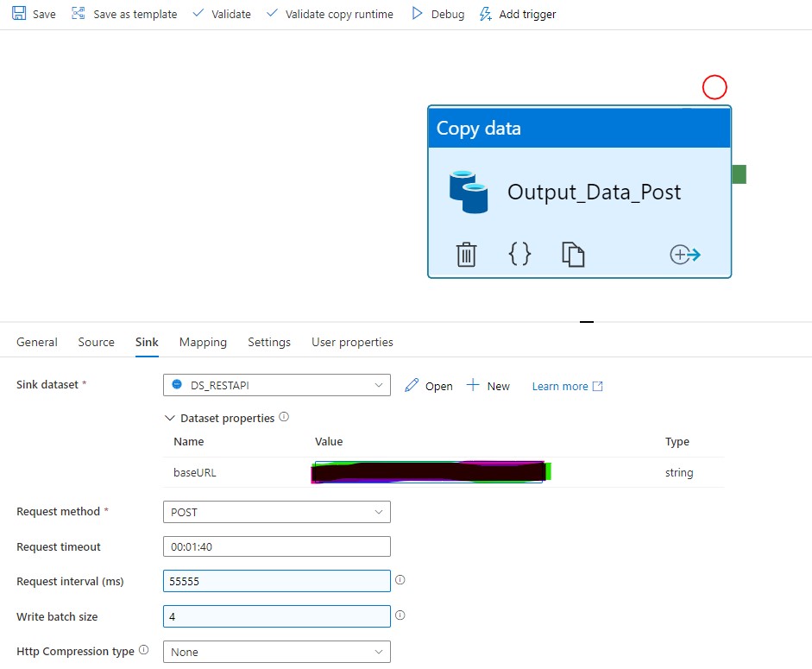
Task: Clone the Output_Data_Post activity
Action: point(573,254)
